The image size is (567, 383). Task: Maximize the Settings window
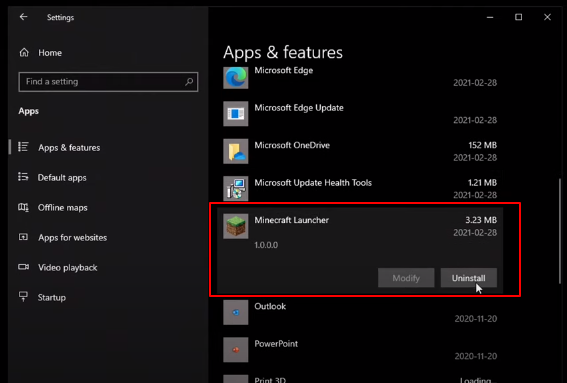pos(519,17)
